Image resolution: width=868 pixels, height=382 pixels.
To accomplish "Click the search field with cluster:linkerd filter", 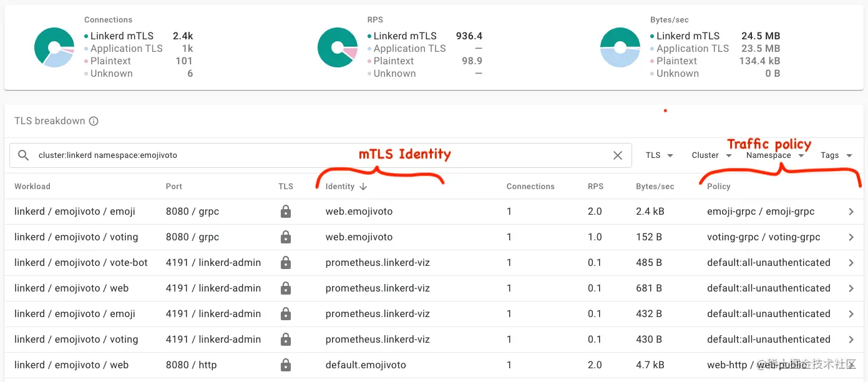I will point(321,155).
